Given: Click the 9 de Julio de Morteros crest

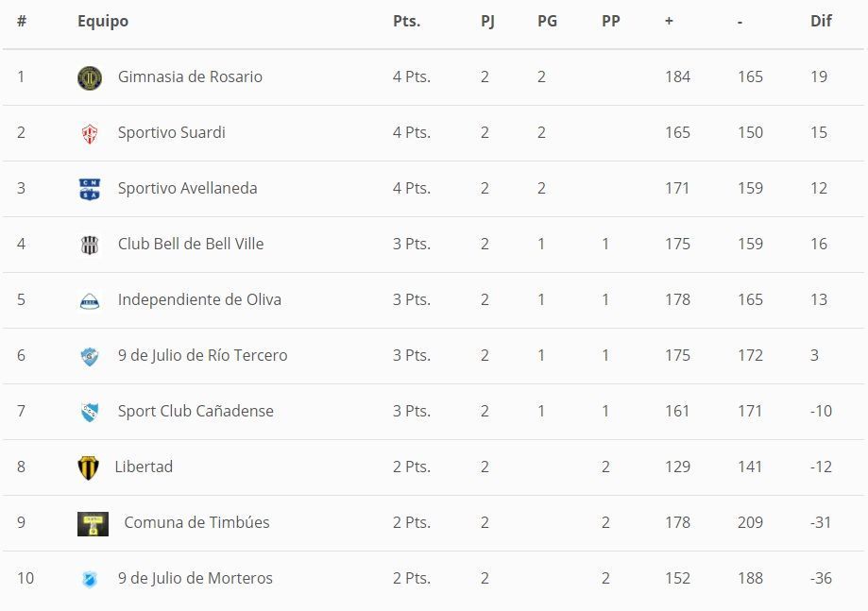Looking at the screenshot, I should pos(90,579).
